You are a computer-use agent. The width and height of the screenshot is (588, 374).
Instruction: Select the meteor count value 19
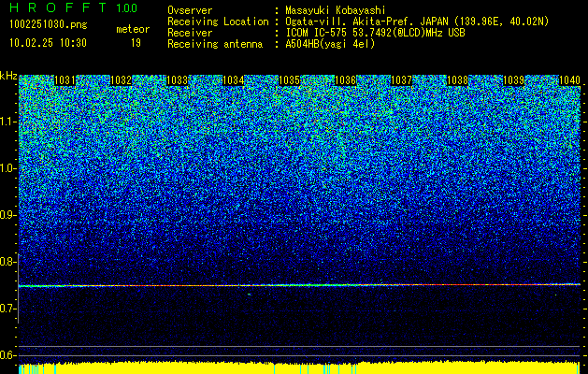(136, 43)
